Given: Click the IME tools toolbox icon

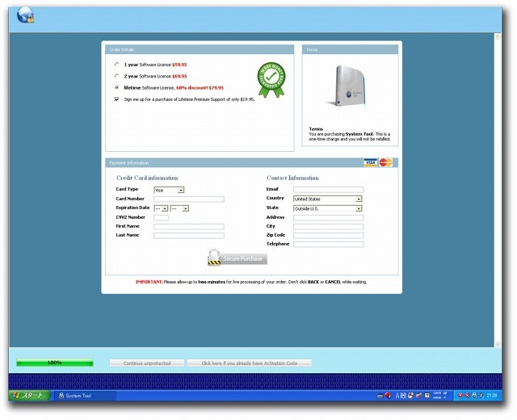Looking at the screenshot, I should click(418, 395).
